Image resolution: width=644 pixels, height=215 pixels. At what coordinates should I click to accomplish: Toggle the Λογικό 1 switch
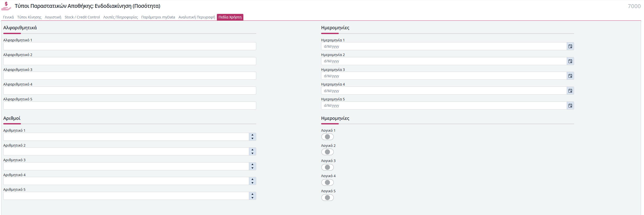coord(327,137)
